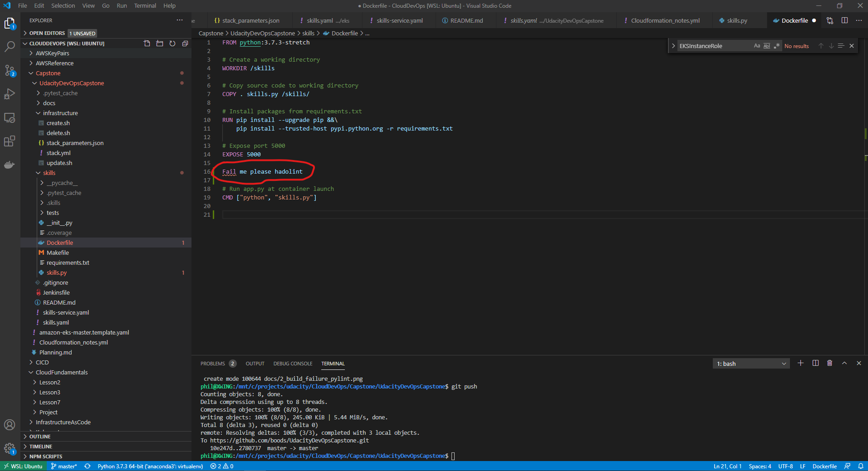Switch to the skills-service.yaml tab
This screenshot has width=868, height=471.
399,20
